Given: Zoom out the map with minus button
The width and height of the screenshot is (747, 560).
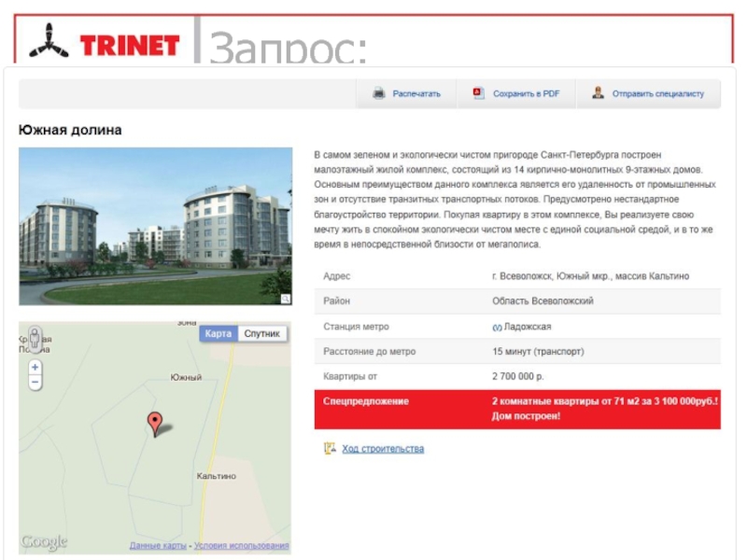Looking at the screenshot, I should [x=35, y=383].
